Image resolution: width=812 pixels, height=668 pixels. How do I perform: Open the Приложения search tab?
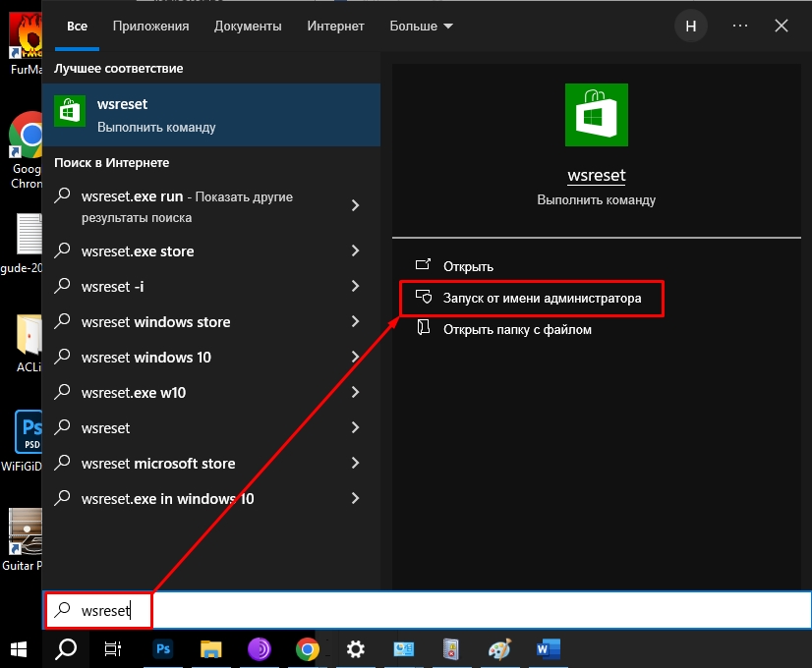coord(150,26)
